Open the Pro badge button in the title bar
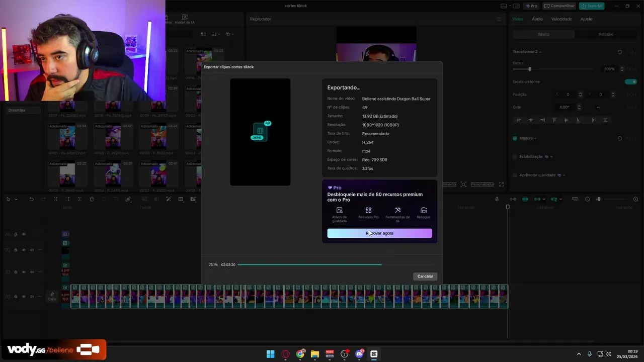Screen dimensions: 644x362 (531, 6)
